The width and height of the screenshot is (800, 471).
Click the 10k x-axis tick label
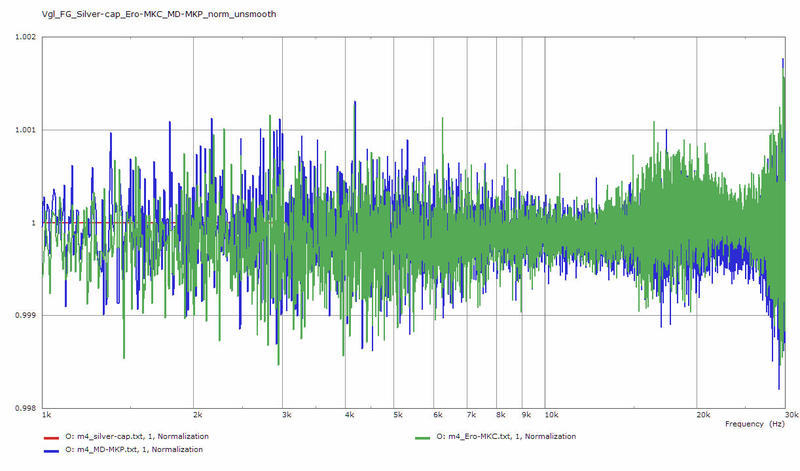coord(549,414)
